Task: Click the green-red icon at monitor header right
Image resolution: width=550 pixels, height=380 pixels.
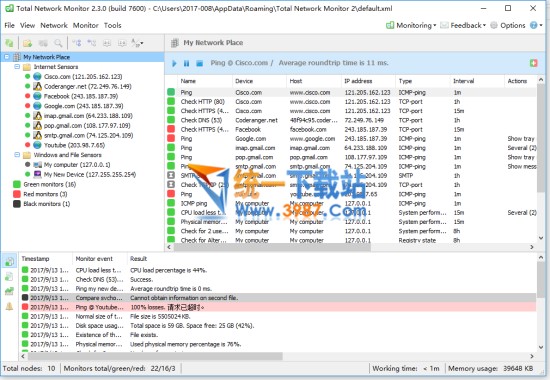Action: tap(534, 63)
